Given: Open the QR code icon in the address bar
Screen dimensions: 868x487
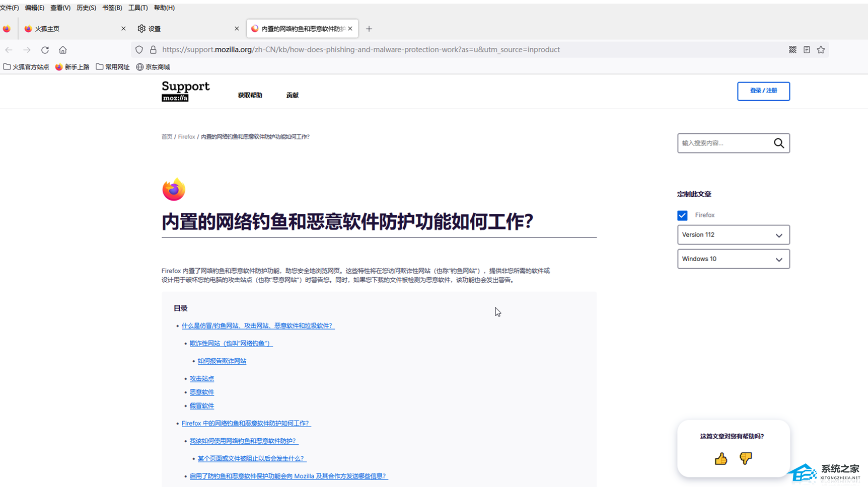Looking at the screenshot, I should pos(792,49).
